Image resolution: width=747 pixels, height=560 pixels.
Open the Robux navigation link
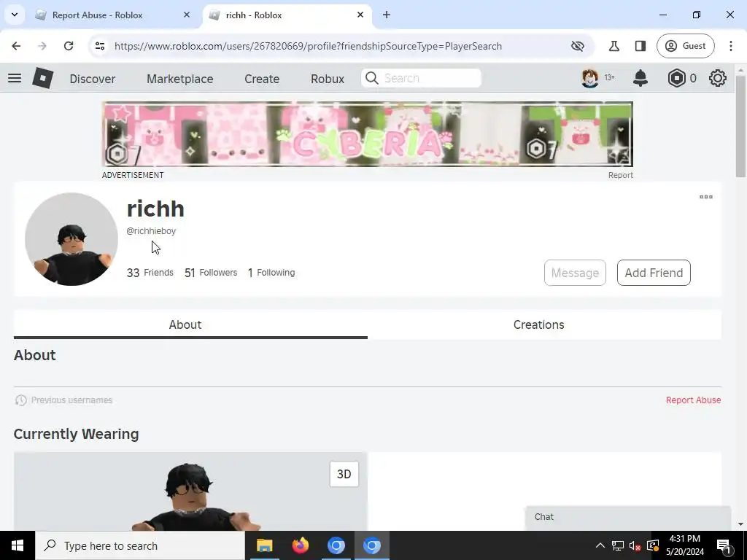[328, 79]
